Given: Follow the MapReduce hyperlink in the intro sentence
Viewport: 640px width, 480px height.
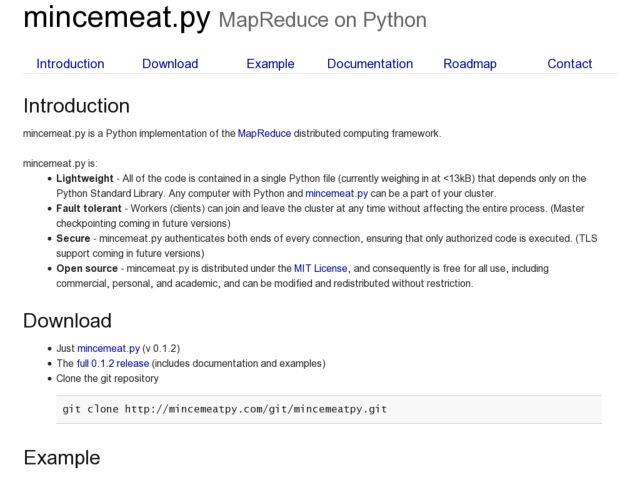Looking at the screenshot, I should point(264,133).
